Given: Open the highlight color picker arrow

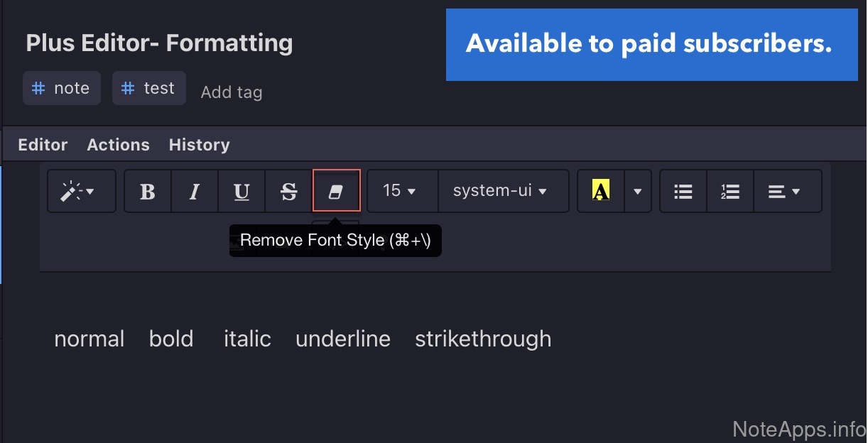Looking at the screenshot, I should (x=638, y=191).
